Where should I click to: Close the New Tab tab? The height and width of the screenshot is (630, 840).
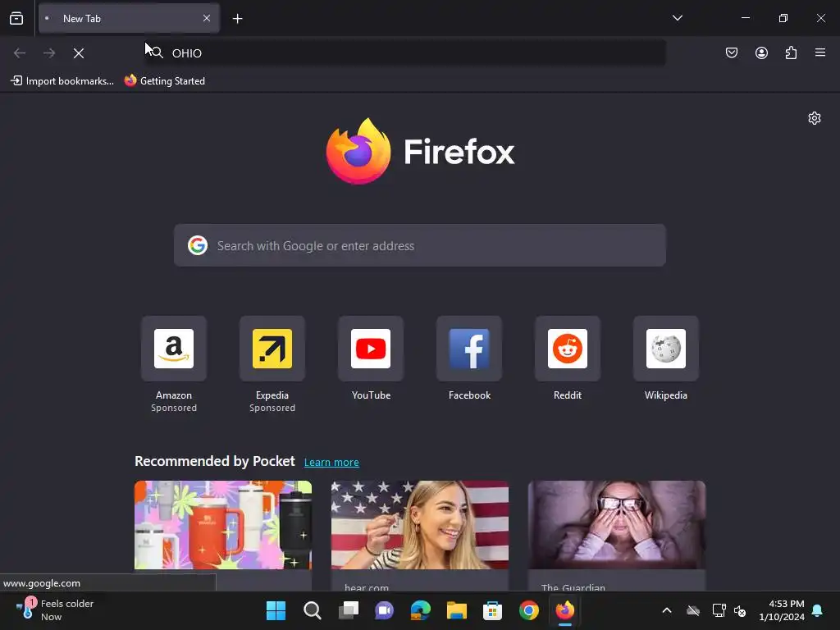[x=207, y=18]
